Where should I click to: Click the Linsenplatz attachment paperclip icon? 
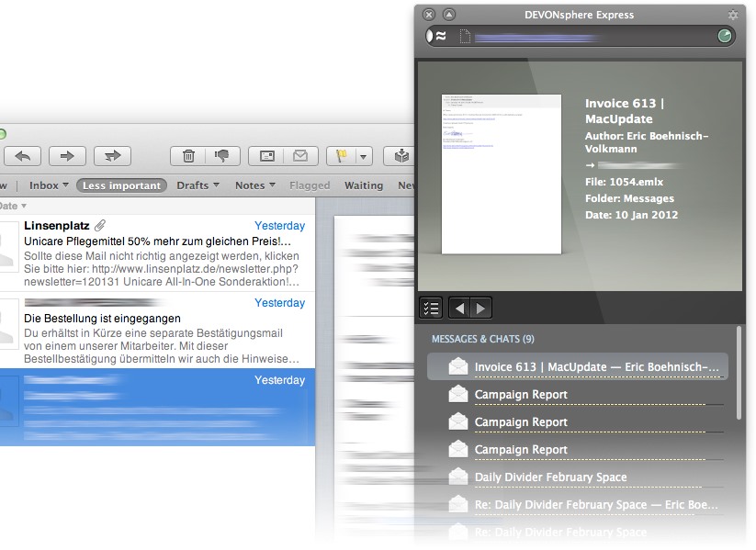point(100,225)
